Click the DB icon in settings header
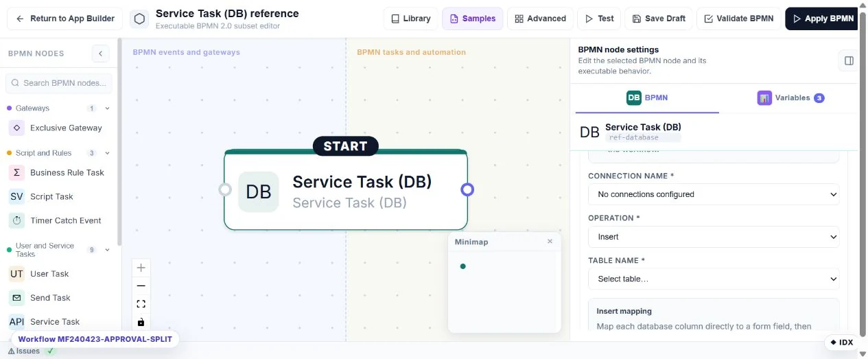Viewport: 868px width, 359px height. [589, 132]
